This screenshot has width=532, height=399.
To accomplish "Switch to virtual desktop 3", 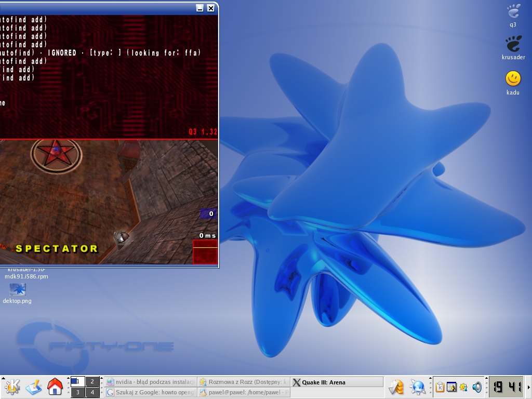I will click(78, 392).
